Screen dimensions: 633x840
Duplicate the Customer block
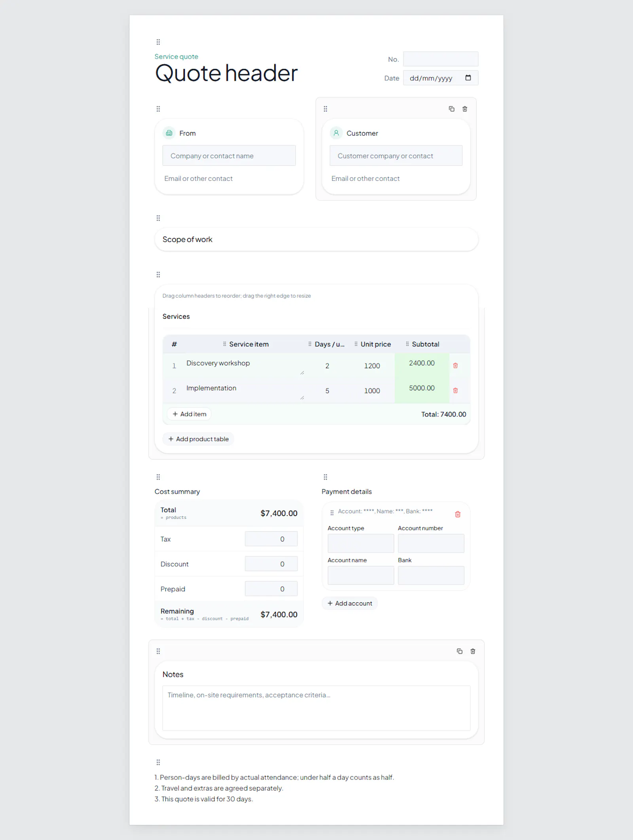click(451, 109)
